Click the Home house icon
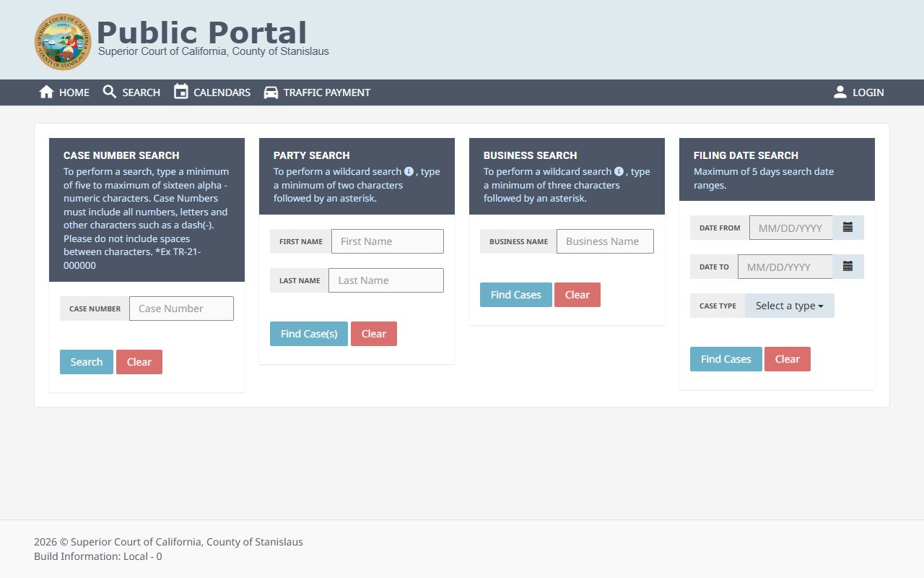The image size is (924, 578). 47,92
